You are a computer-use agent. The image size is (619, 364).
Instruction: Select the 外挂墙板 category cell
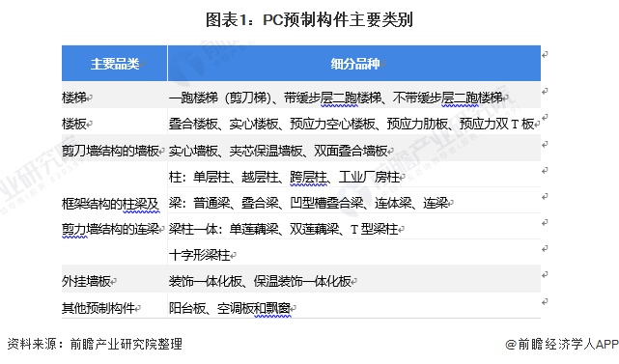115,281
